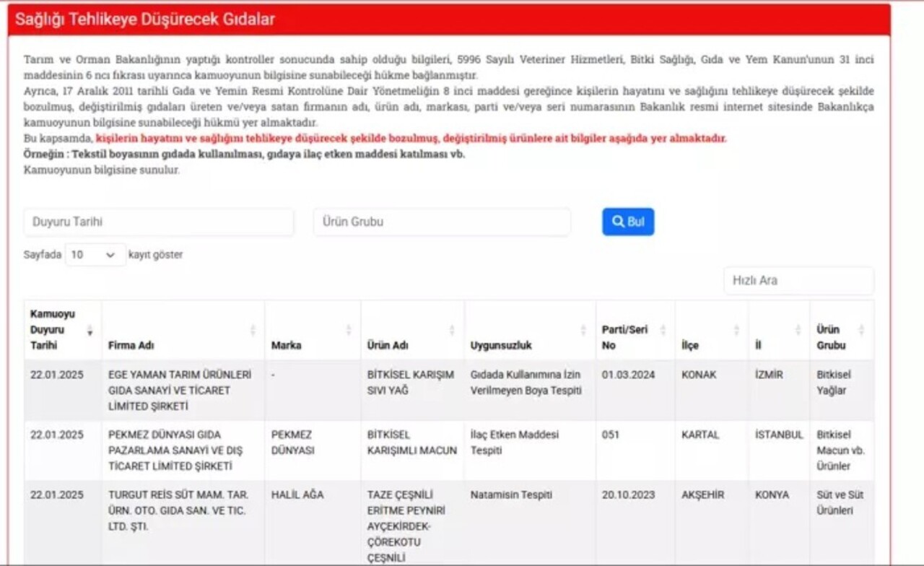
Task: Click the Marka column header text
Action: click(x=286, y=346)
